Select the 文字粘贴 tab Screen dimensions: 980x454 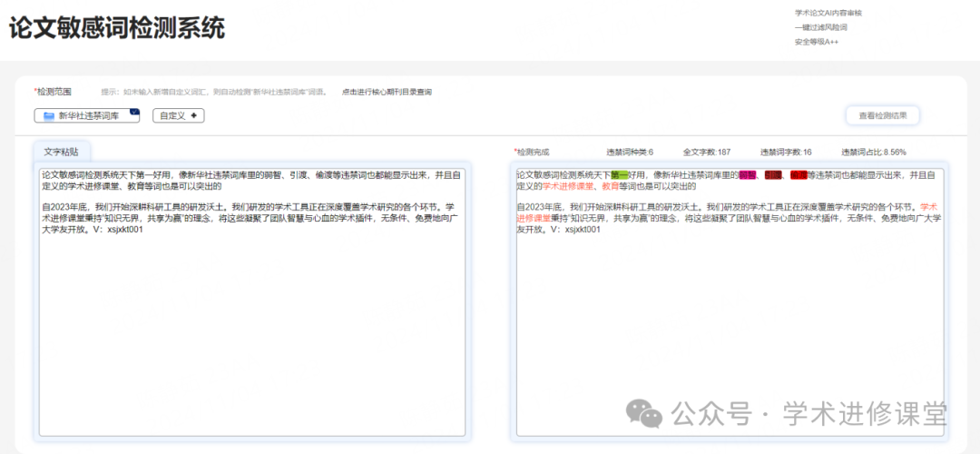pos(62,152)
